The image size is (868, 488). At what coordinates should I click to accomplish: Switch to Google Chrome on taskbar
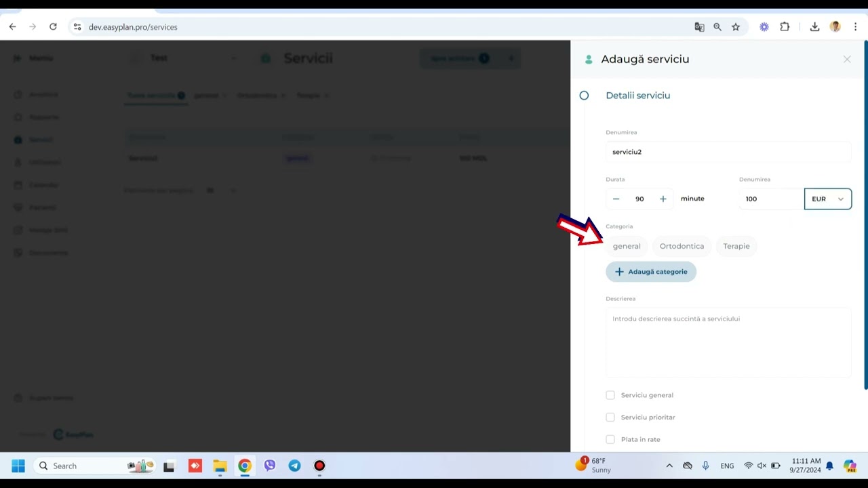click(245, 466)
